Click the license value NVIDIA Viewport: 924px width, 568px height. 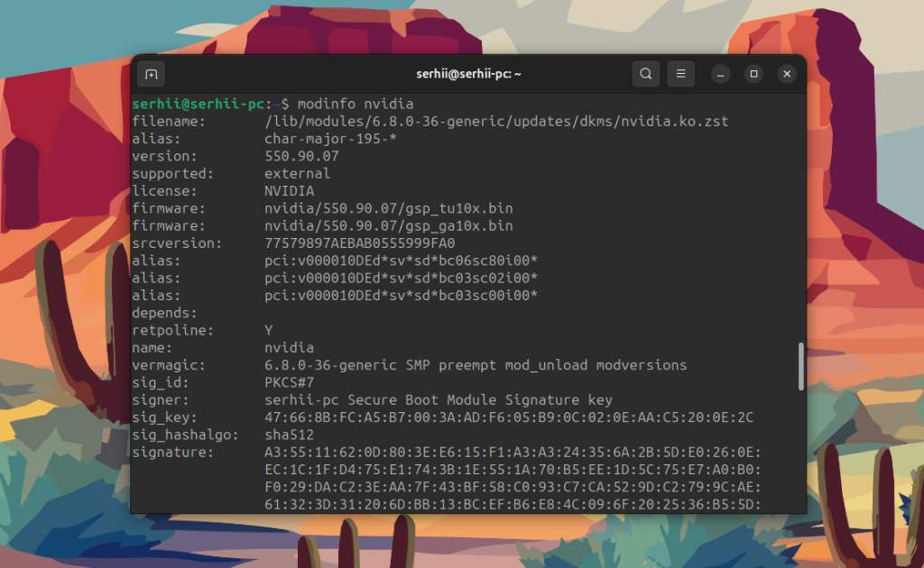(290, 191)
